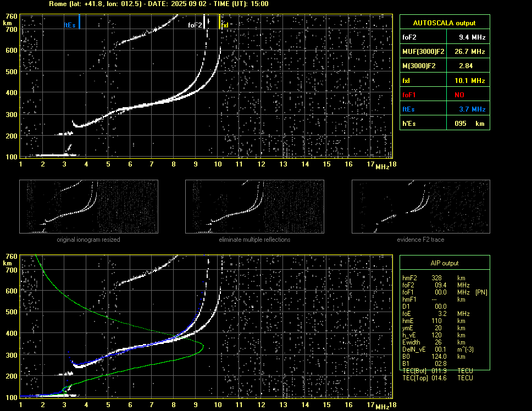Click the 9.4 MHz foF2 value in the AUTOSCALA table
Screen dimensions: 532x411
(x=468, y=37)
